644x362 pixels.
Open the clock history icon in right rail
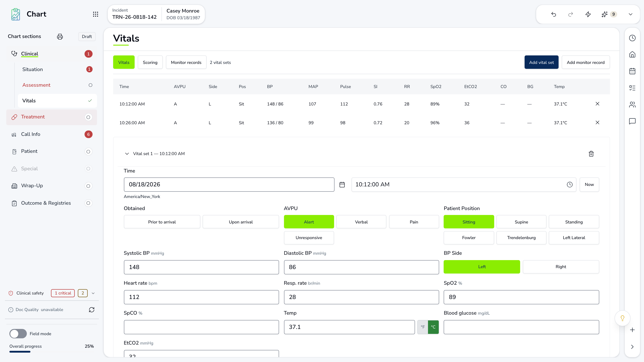coord(632,38)
